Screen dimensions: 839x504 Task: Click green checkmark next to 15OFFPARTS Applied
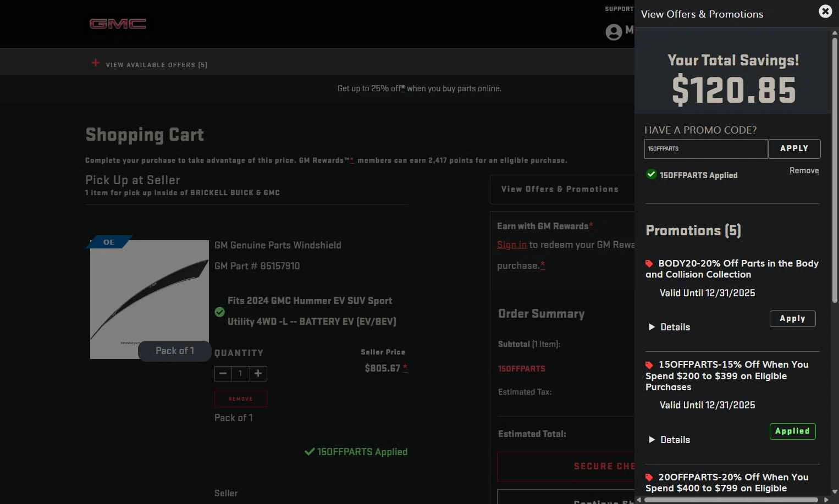coord(652,174)
